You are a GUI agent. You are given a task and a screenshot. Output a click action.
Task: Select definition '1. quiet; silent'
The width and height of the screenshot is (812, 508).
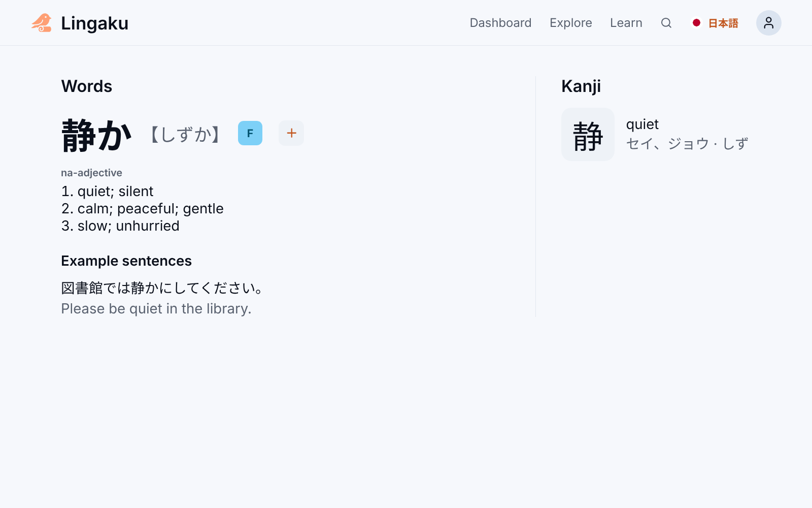pos(107,192)
